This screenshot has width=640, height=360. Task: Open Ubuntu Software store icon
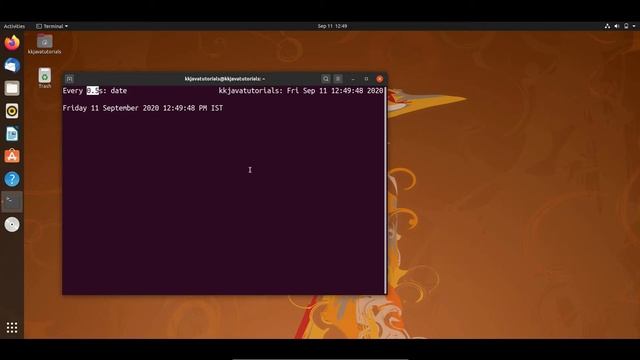click(12, 156)
